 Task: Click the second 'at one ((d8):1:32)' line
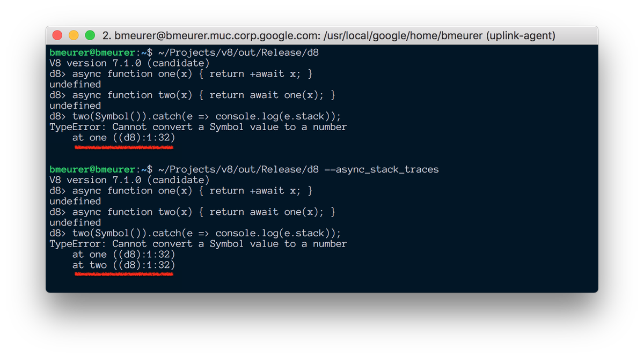(123, 255)
